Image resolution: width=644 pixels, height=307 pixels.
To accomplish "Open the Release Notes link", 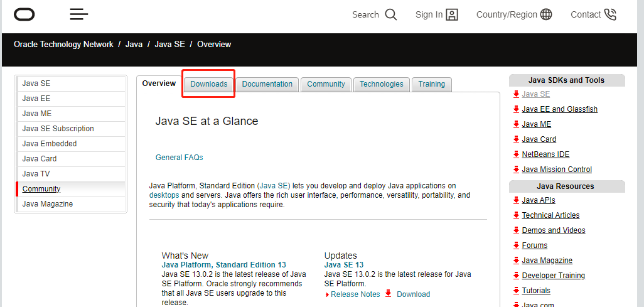I will pos(355,294).
